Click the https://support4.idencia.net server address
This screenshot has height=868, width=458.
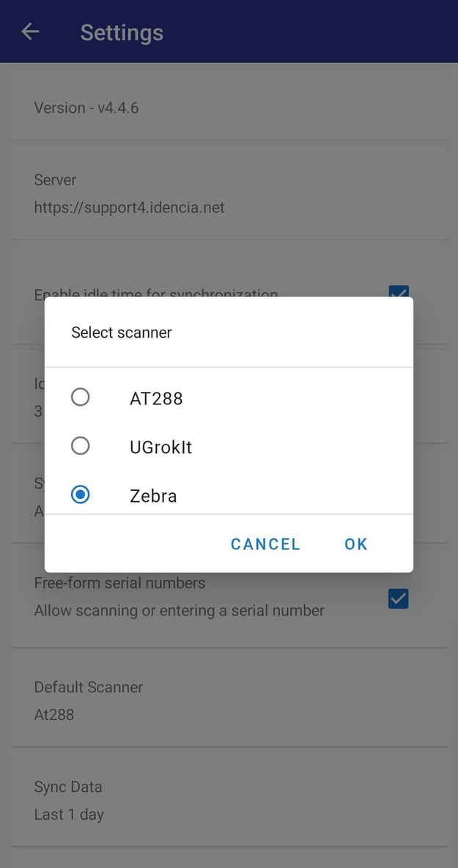pos(130,207)
